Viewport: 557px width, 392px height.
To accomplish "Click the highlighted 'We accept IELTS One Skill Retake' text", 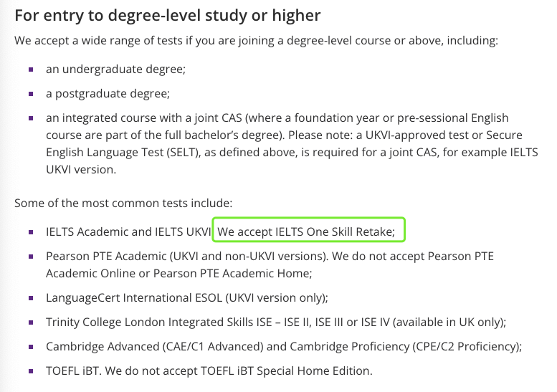I will pyautogui.click(x=306, y=231).
